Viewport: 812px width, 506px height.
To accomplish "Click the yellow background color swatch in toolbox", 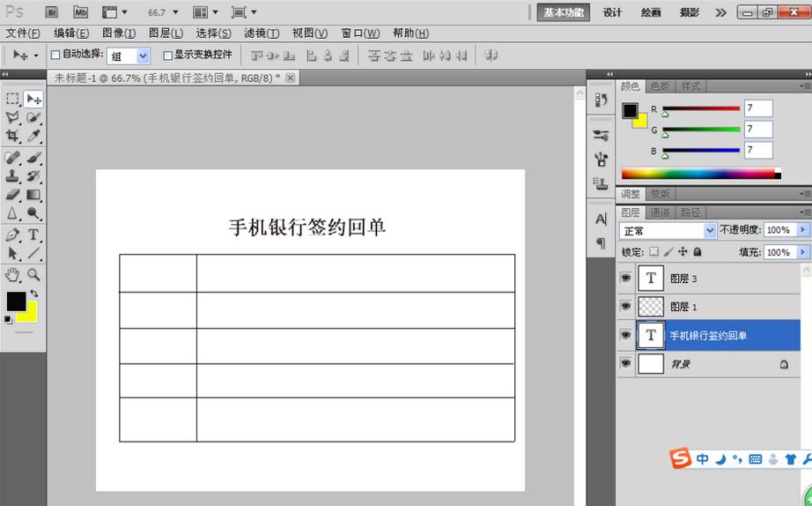I will (30, 315).
